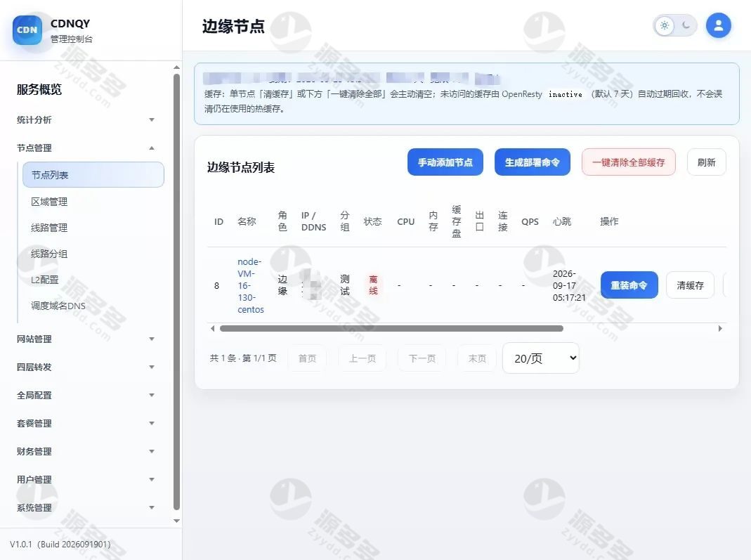Click 重装命令 for node 8
This screenshot has width=751, height=560.
tap(629, 285)
